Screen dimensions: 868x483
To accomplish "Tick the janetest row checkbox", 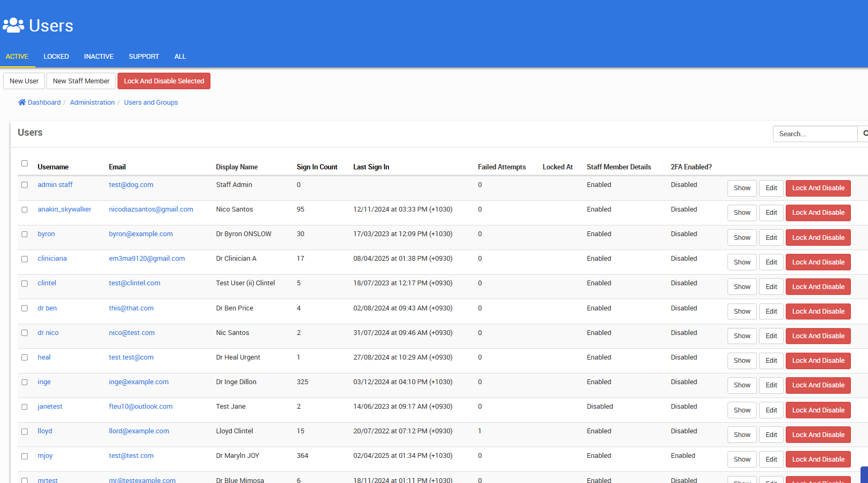I will point(25,407).
